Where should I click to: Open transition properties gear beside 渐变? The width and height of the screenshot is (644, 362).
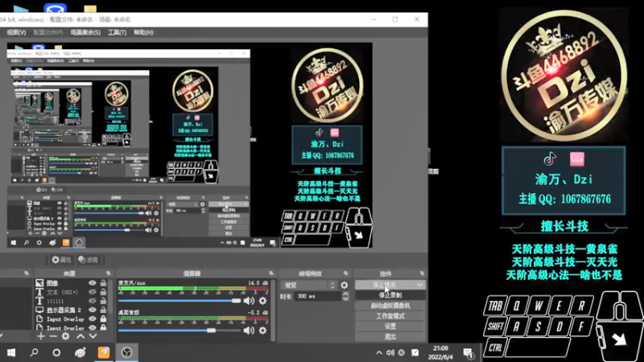click(x=345, y=285)
